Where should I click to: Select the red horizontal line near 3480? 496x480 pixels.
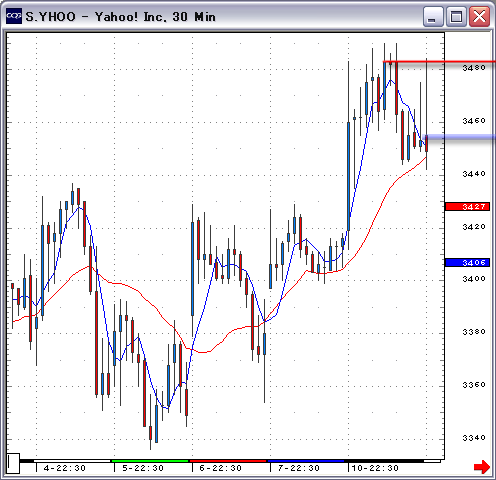pyautogui.click(x=439, y=62)
